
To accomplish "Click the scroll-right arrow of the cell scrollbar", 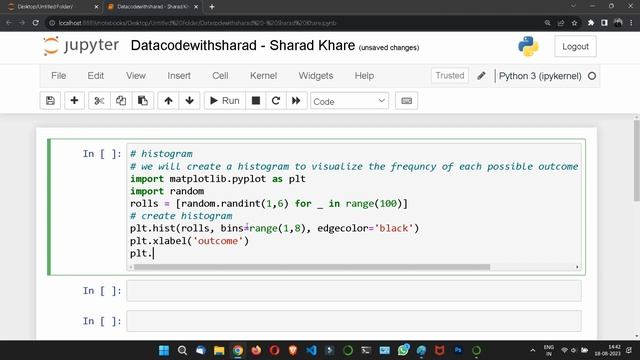I will point(577,267).
